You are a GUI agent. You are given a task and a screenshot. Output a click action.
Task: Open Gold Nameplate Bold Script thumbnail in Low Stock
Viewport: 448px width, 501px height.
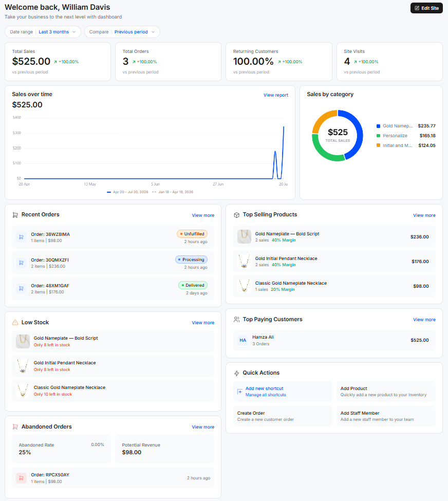(x=23, y=341)
